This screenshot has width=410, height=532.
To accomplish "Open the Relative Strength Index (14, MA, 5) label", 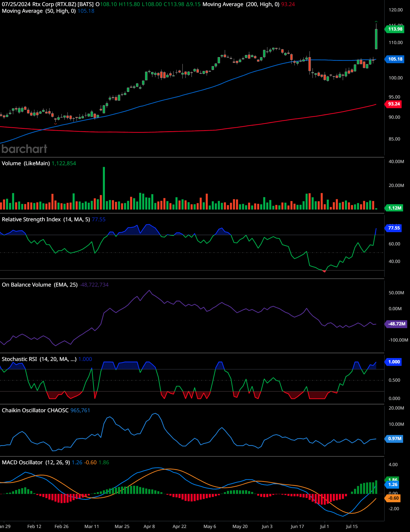I will point(46,219).
